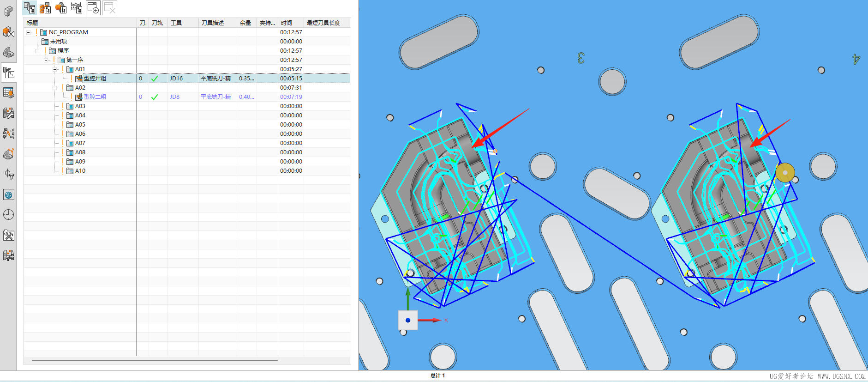Open the web browser sidebar tab

(x=8, y=194)
